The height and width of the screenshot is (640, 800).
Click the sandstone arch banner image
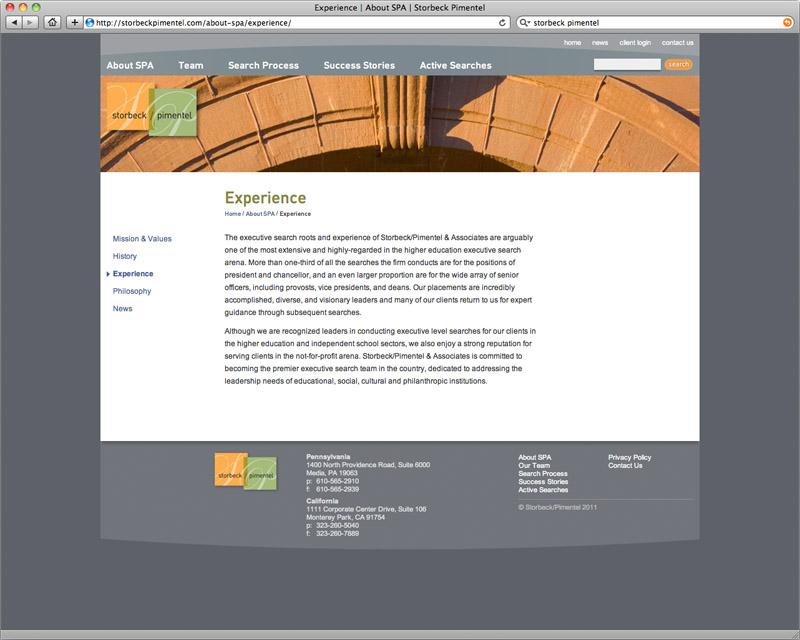pos(400,124)
